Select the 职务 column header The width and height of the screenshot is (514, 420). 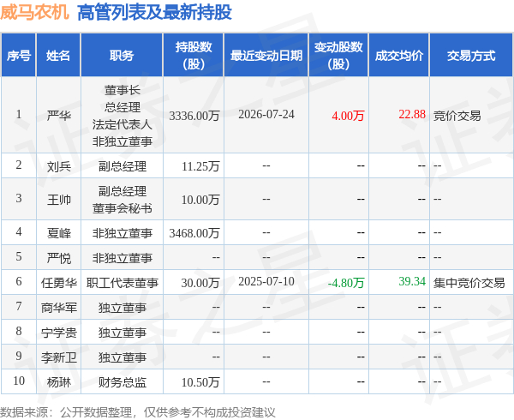[122, 56]
